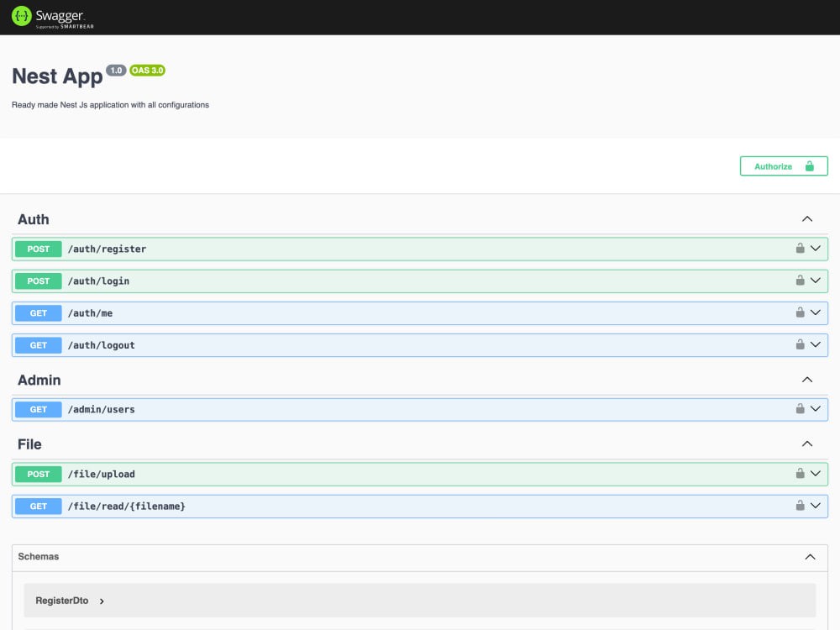Viewport: 840px width, 630px height.
Task: Expand the RegisterDto schema
Action: click(x=102, y=601)
